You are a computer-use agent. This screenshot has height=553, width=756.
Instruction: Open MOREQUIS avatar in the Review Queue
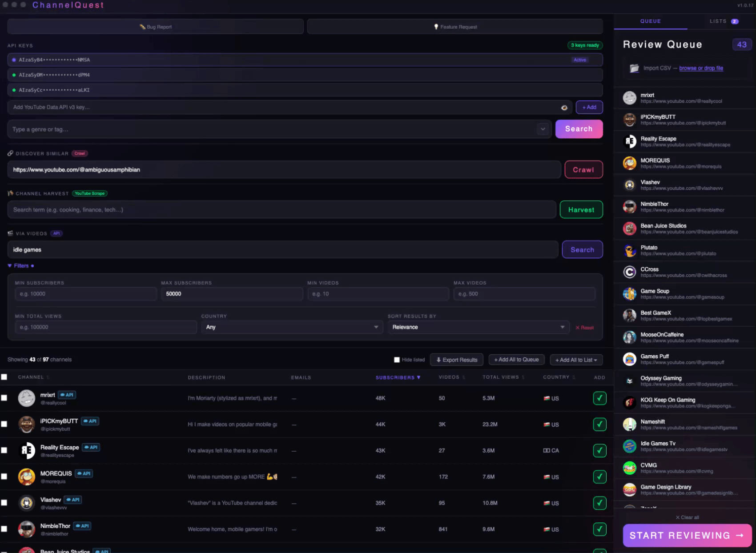[629, 163]
